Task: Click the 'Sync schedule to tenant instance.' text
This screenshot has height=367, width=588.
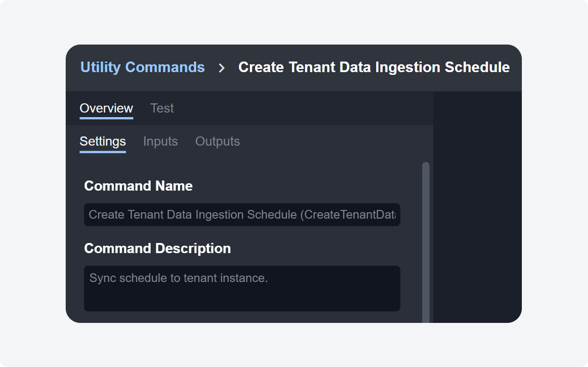Action: [x=178, y=278]
